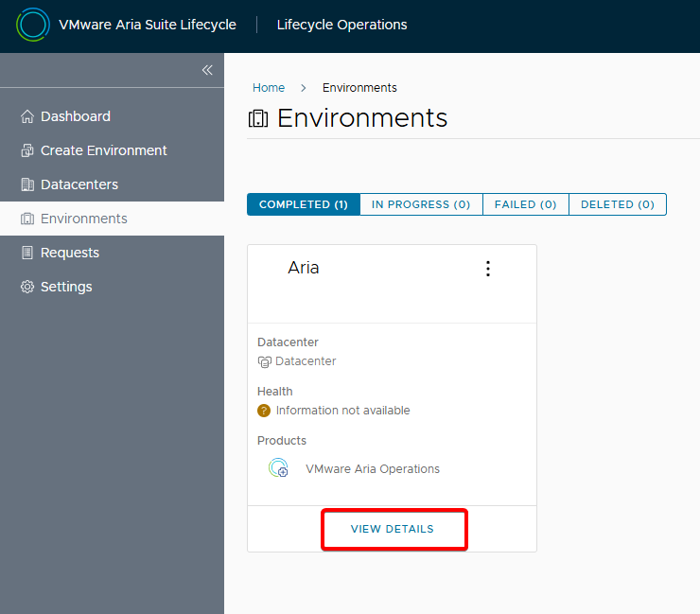Open Requests via its list icon
Viewport: 700px width, 614px height.
27,253
